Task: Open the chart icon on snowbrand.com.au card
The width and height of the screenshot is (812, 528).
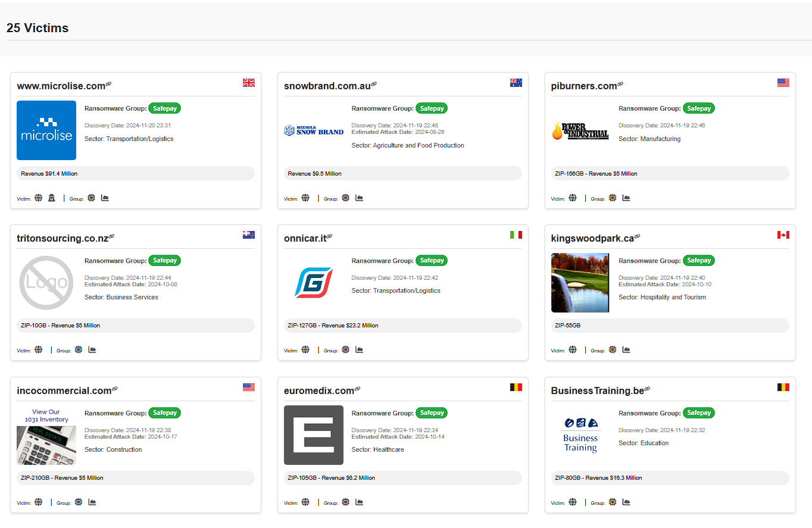Action: click(360, 198)
